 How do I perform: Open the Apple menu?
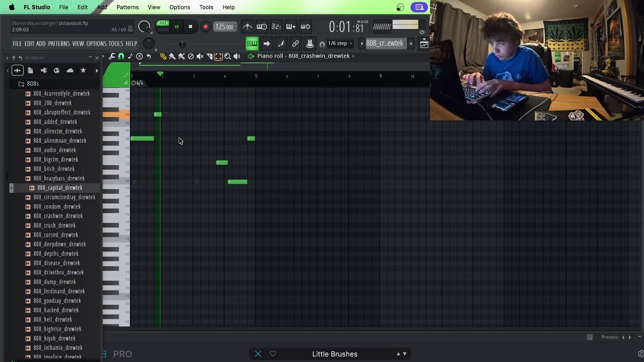[12, 7]
